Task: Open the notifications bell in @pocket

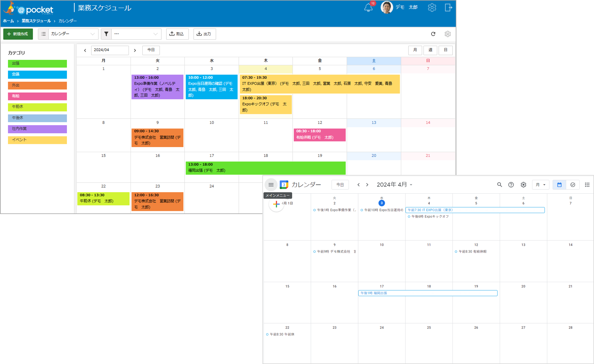Action: [x=368, y=7]
